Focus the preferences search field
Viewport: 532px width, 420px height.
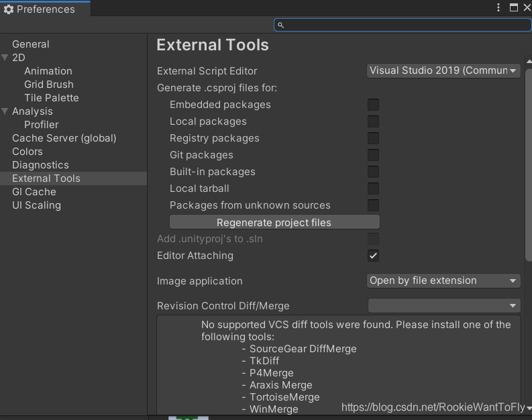[403, 25]
